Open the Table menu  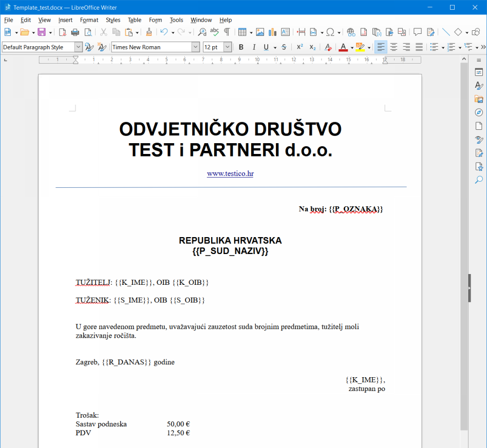click(x=135, y=20)
